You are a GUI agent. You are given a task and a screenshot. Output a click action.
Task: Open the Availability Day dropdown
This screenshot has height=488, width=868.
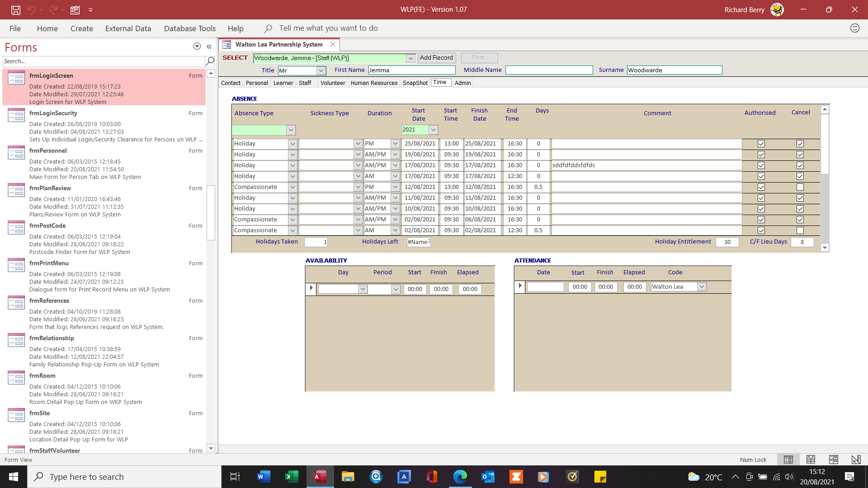point(363,289)
